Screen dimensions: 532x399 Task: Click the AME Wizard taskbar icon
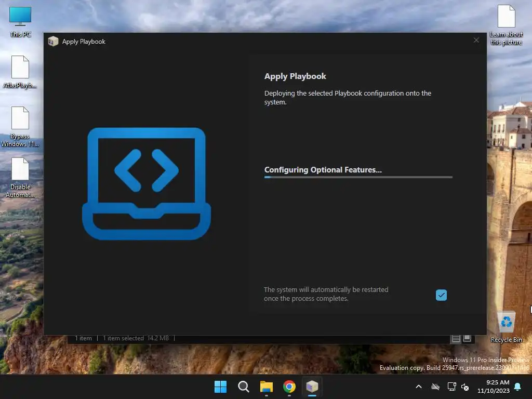[x=312, y=387]
